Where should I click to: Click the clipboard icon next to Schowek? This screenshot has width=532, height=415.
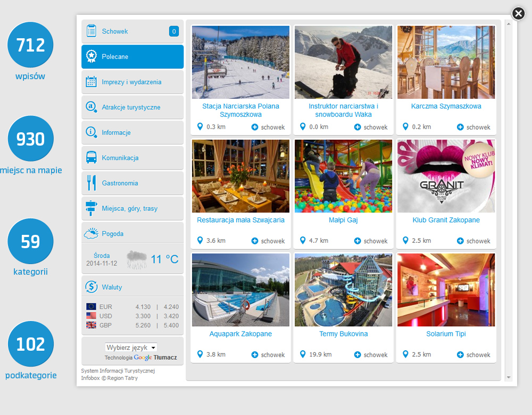pos(91,31)
